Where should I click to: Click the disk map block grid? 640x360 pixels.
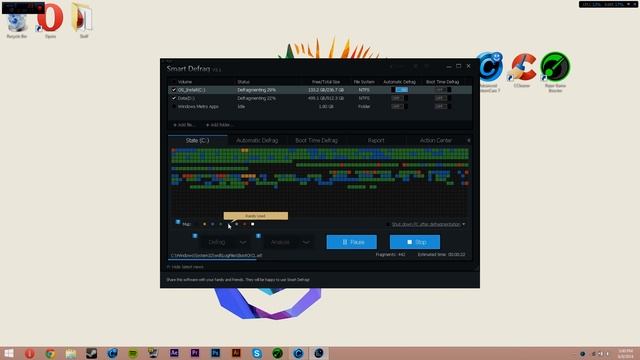(x=320, y=182)
